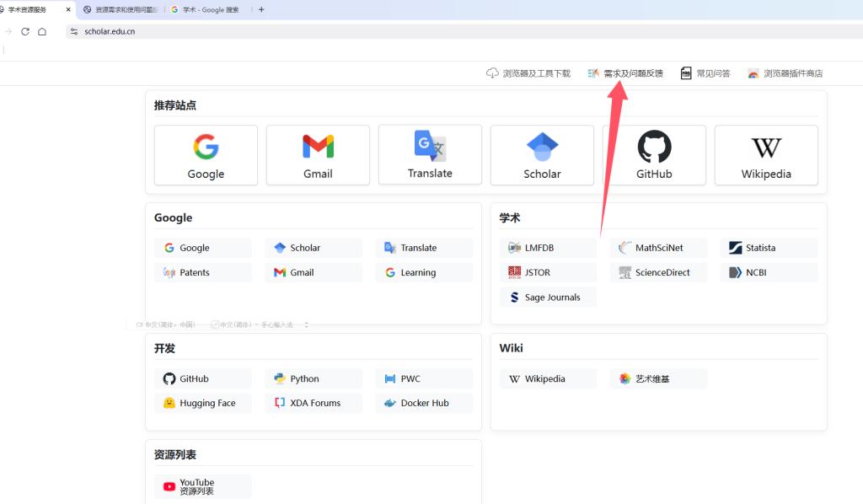This screenshot has height=504, width=863.
Task: Open the Hugging Face link
Action: pos(203,403)
